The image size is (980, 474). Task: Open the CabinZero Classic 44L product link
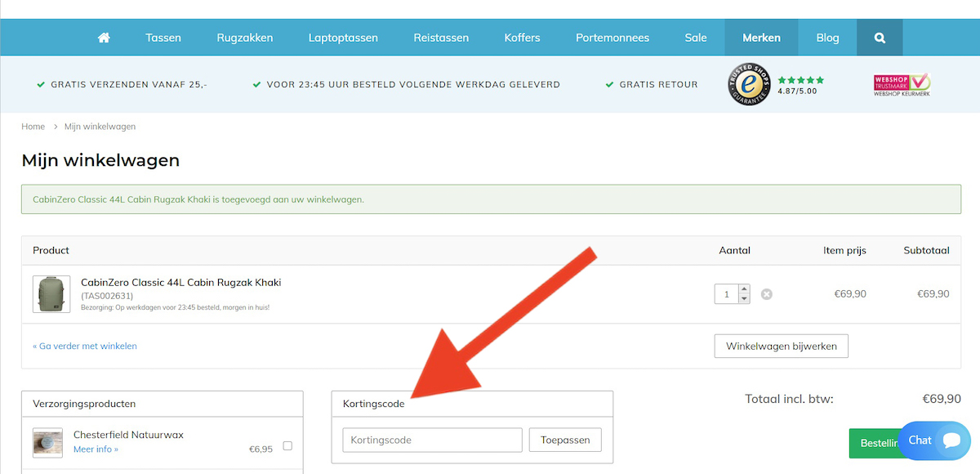(180, 282)
